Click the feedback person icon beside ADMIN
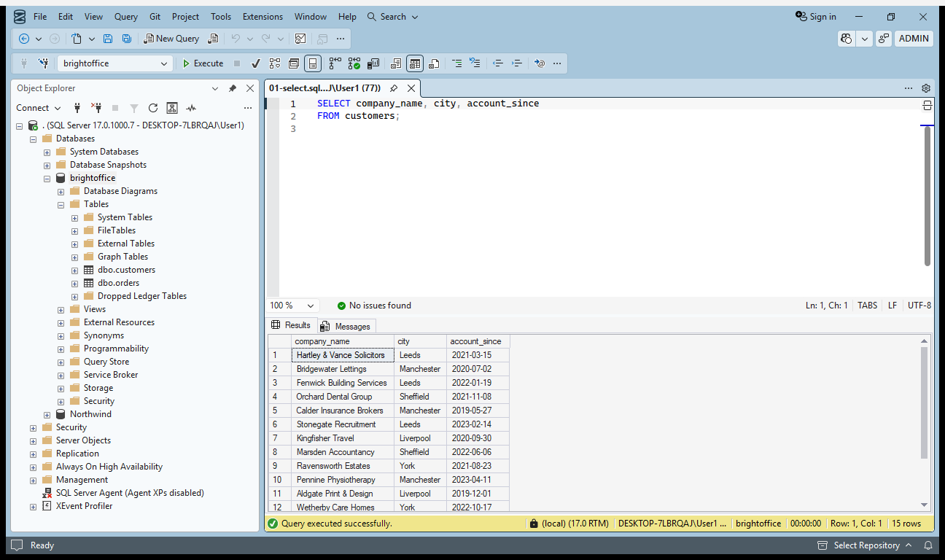Image resolution: width=945 pixels, height=560 pixels. click(884, 39)
